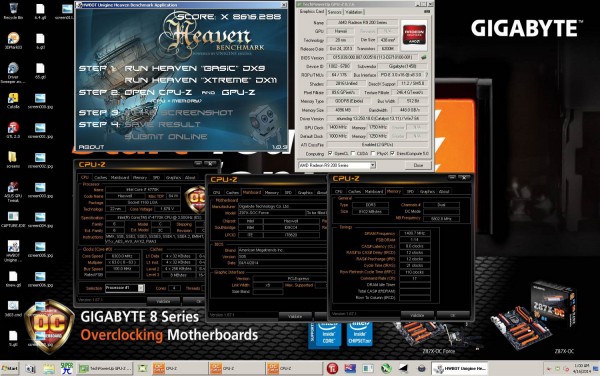This screenshot has height=376, width=600.
Task: Click the bus interface question mark icon
Action: coord(427,75)
